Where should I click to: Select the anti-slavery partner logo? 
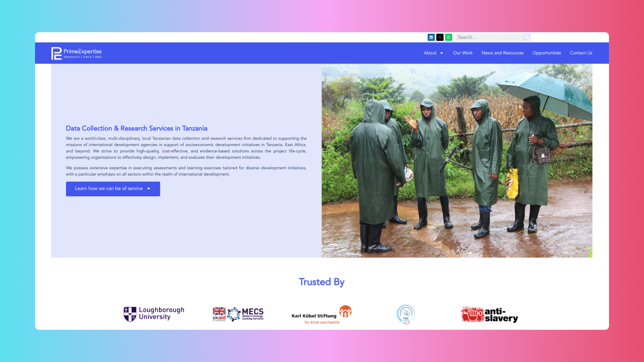489,315
